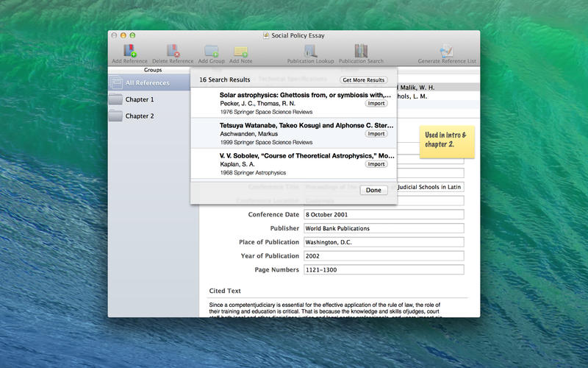
Task: Open Publication Search from the toolbar
Action: coord(361,51)
